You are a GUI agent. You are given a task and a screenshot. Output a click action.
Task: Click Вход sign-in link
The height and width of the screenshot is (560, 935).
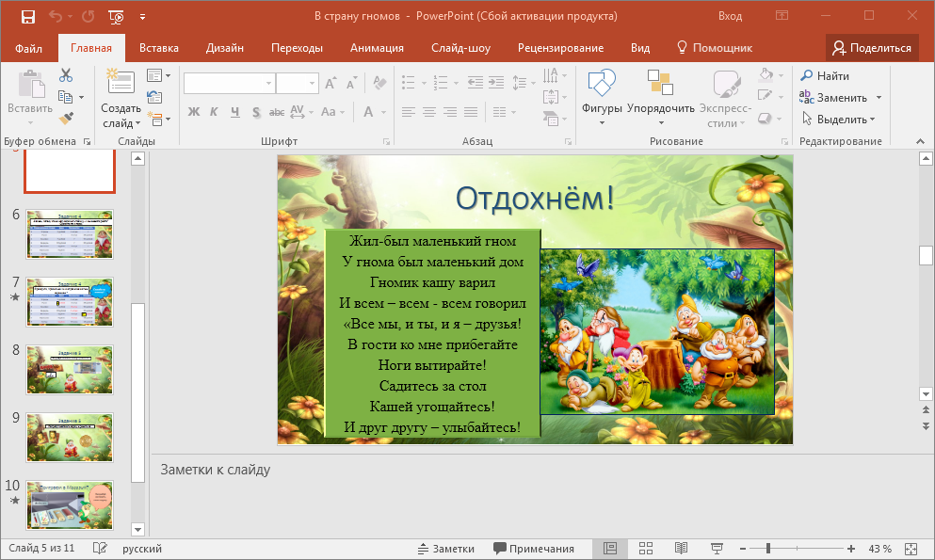(730, 16)
